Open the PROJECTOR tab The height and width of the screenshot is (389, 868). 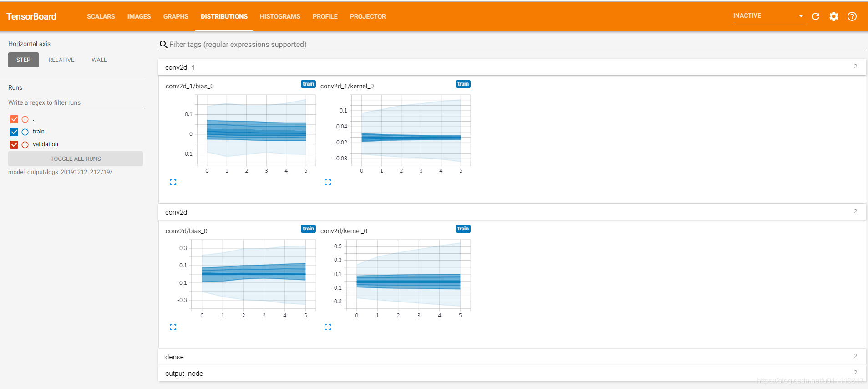(368, 16)
